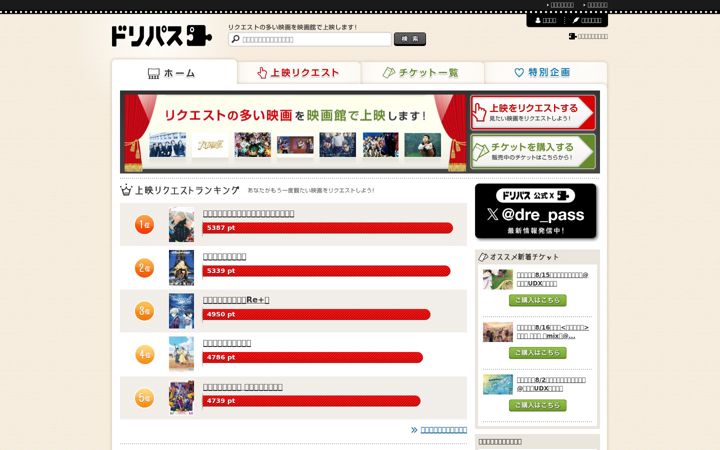Click the poster thumbnail of the 5位 ranked movie
The image size is (720, 450).
point(181,398)
